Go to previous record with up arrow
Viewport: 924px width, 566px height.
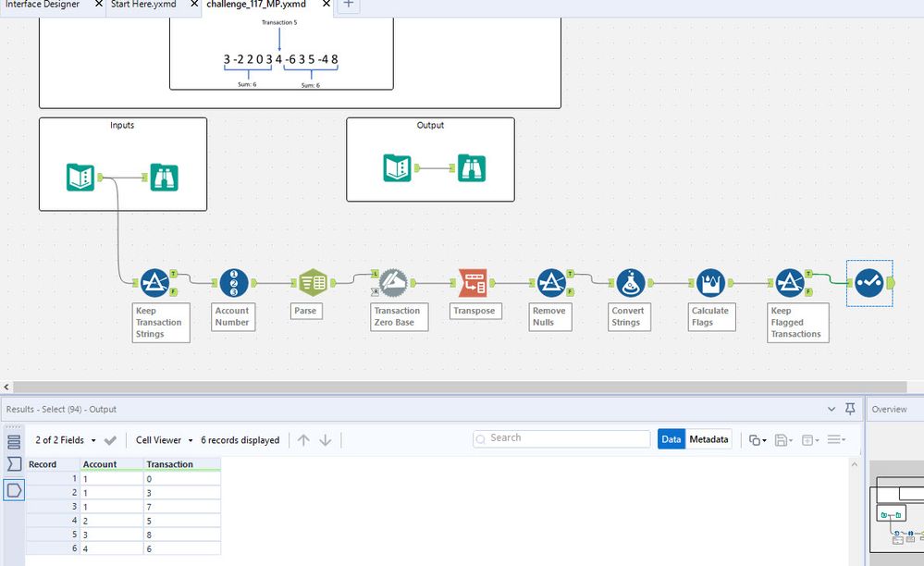point(303,440)
